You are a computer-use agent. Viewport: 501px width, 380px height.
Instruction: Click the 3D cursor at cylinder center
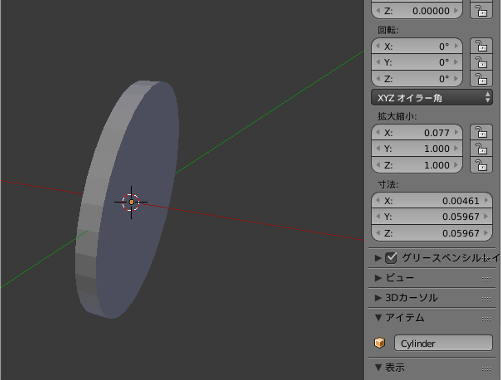[131, 202]
